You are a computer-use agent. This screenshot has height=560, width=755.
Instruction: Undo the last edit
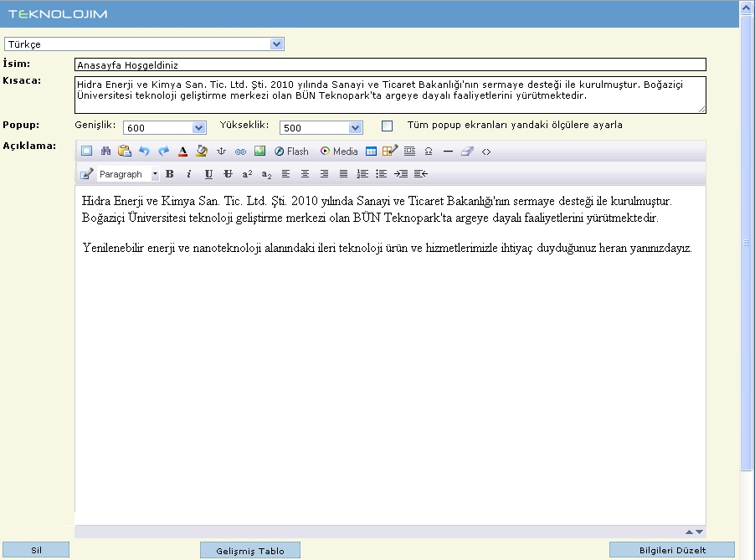point(144,152)
